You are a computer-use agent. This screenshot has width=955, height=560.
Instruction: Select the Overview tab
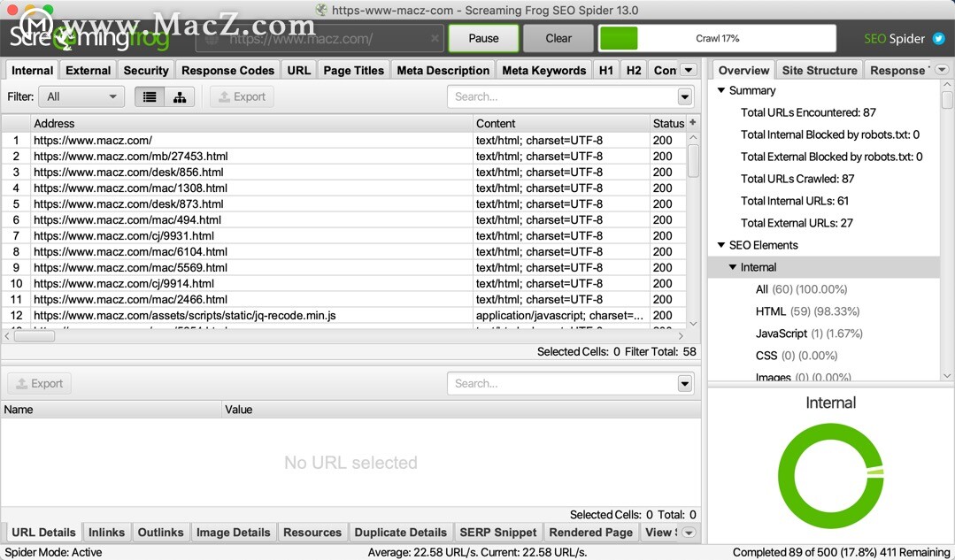pyautogui.click(x=743, y=70)
